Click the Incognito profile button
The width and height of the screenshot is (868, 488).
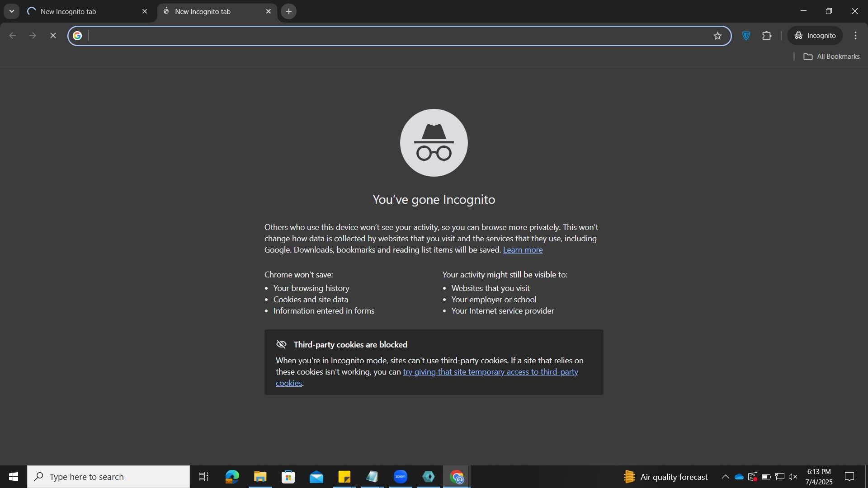click(815, 36)
